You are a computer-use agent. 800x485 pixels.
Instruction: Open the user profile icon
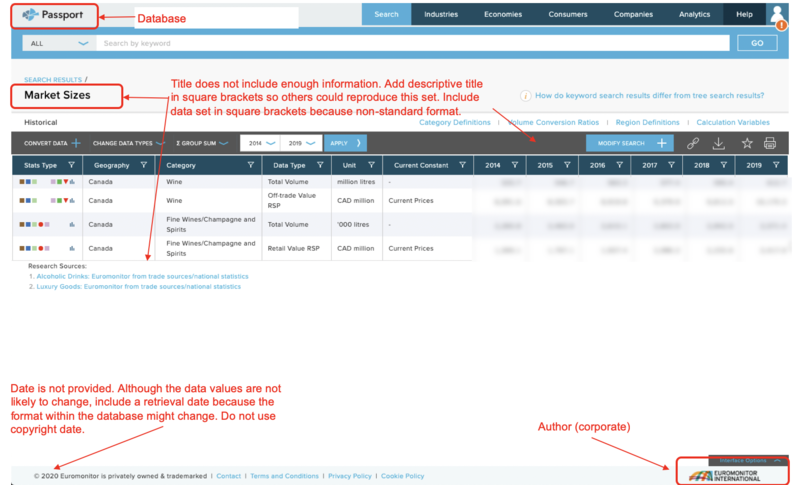pyautogui.click(x=777, y=14)
